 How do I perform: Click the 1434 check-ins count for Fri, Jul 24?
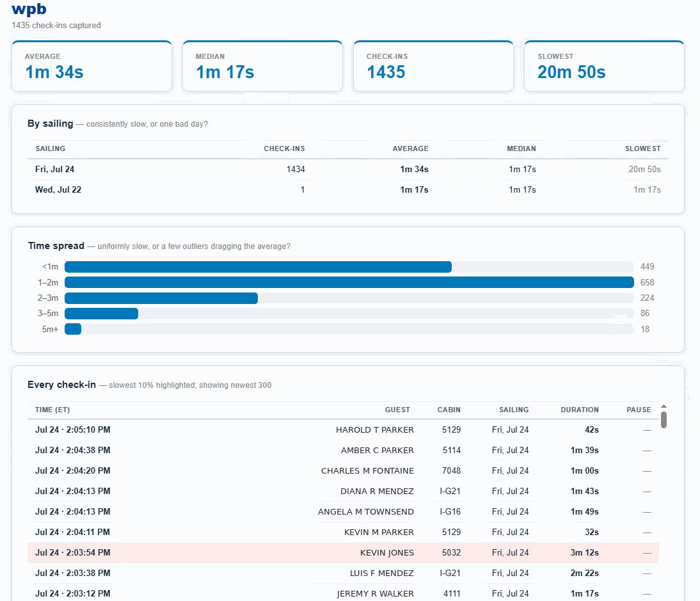click(x=296, y=169)
